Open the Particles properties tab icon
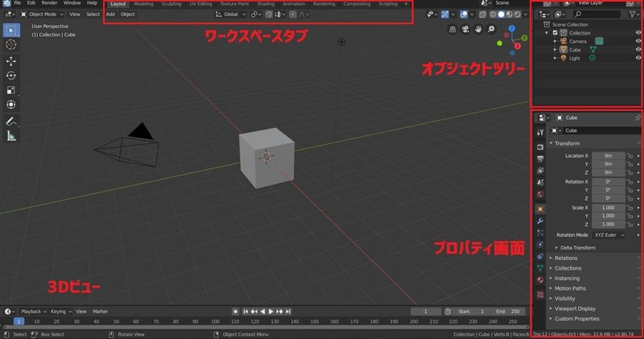The width and height of the screenshot is (644, 339). point(540,233)
